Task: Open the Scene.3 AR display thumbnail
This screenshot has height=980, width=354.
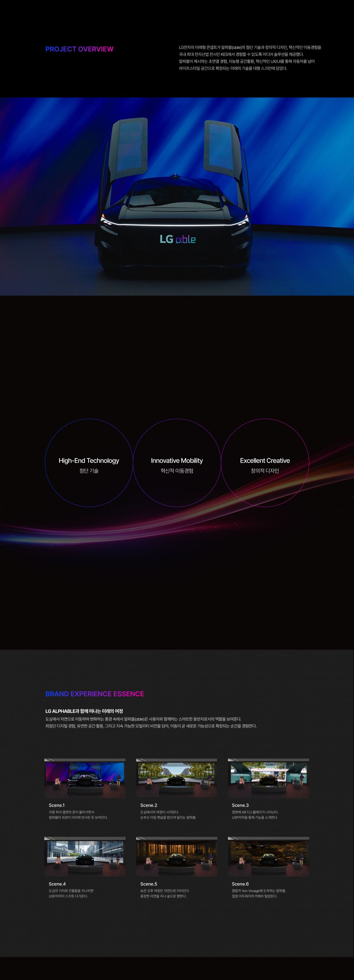Action: tap(268, 778)
